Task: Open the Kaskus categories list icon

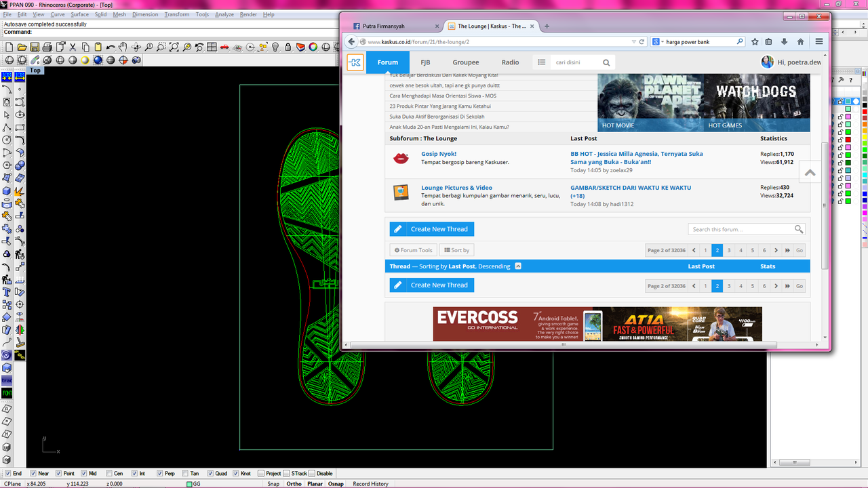Action: coord(541,62)
